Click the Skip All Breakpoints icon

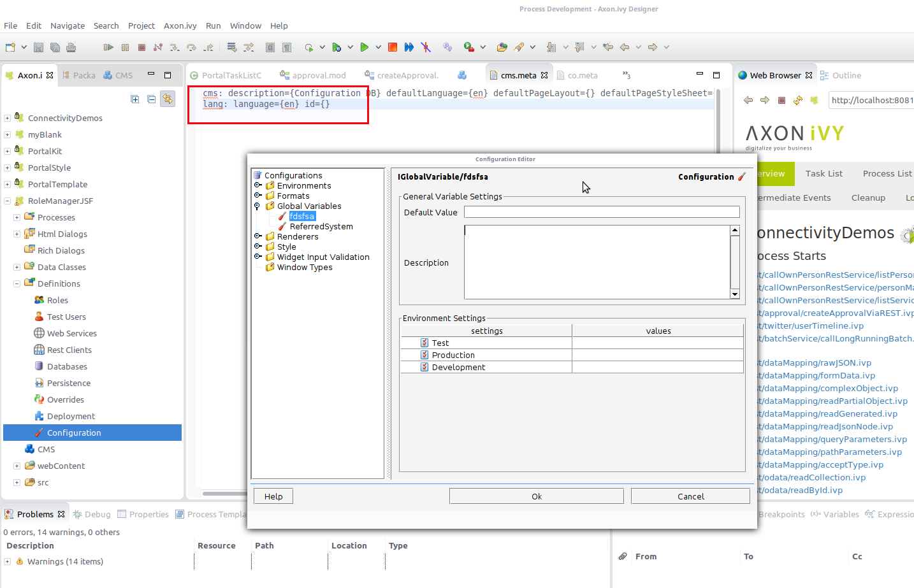click(x=426, y=47)
